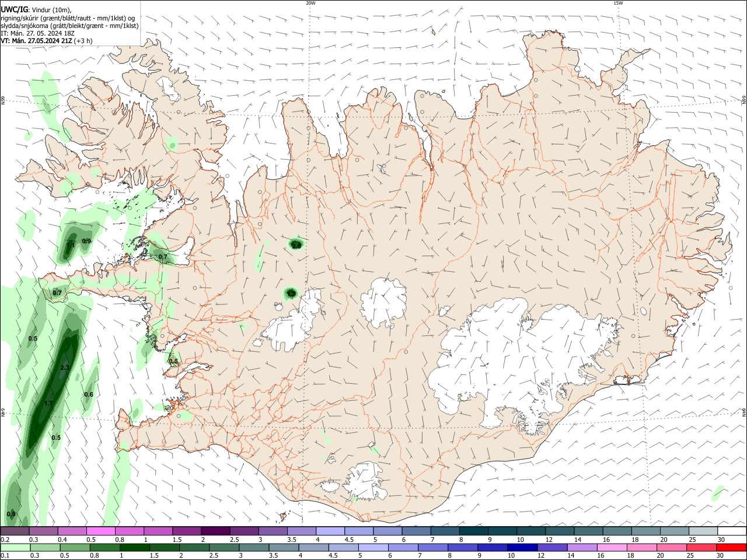Click the '2.3' precipitation value offshore
Screen dimensions: 747x560
65,367
